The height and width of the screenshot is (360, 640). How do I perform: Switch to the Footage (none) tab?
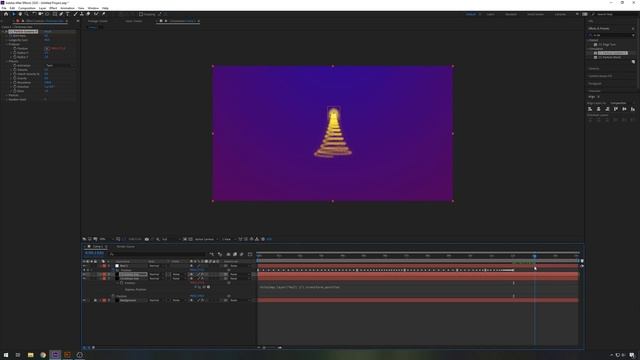click(98, 21)
